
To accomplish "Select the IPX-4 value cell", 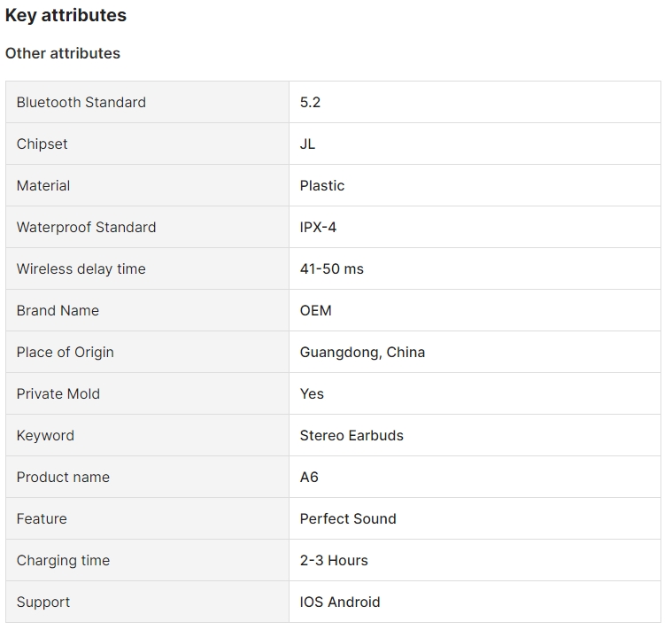I will pyautogui.click(x=318, y=227).
